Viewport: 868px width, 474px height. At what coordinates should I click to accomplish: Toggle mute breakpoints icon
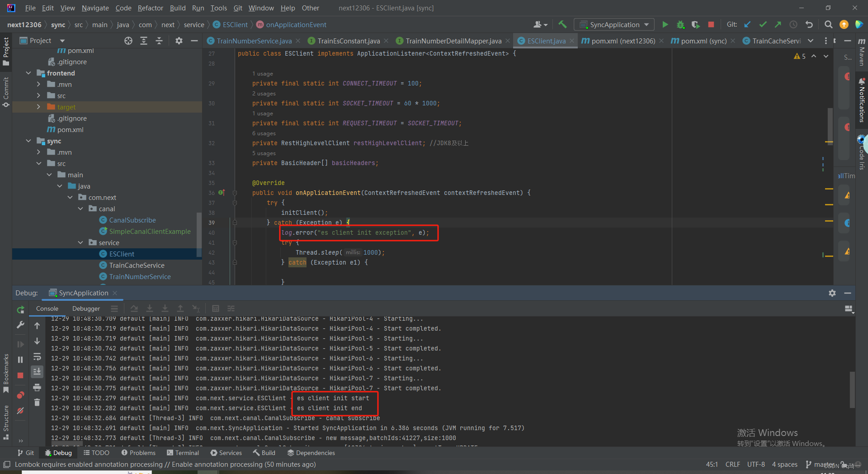click(20, 411)
